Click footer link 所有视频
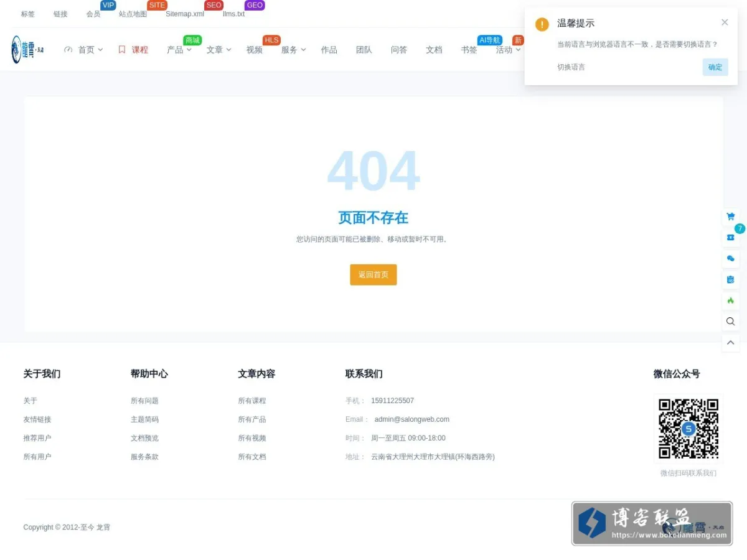The image size is (747, 560). coord(252,438)
